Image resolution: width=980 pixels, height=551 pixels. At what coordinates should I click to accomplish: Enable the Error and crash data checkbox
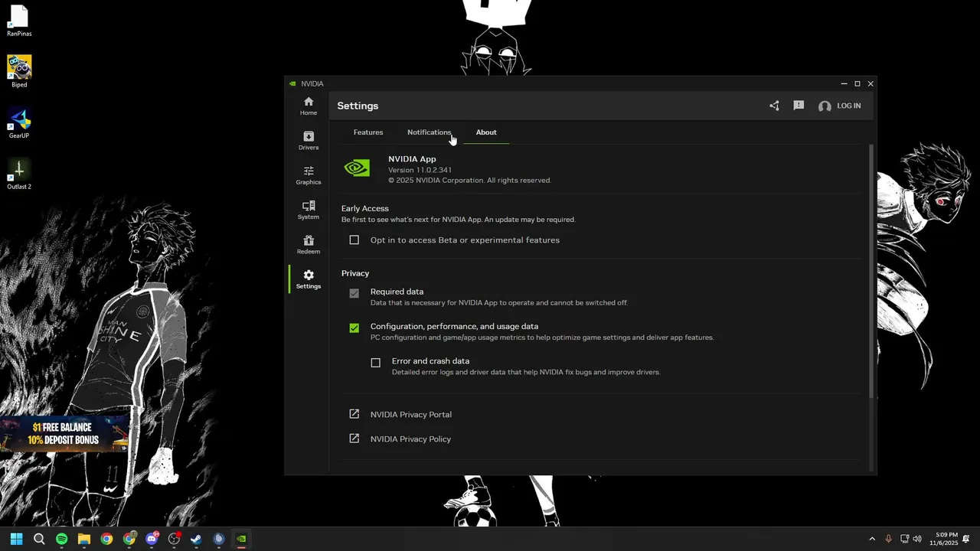point(375,363)
